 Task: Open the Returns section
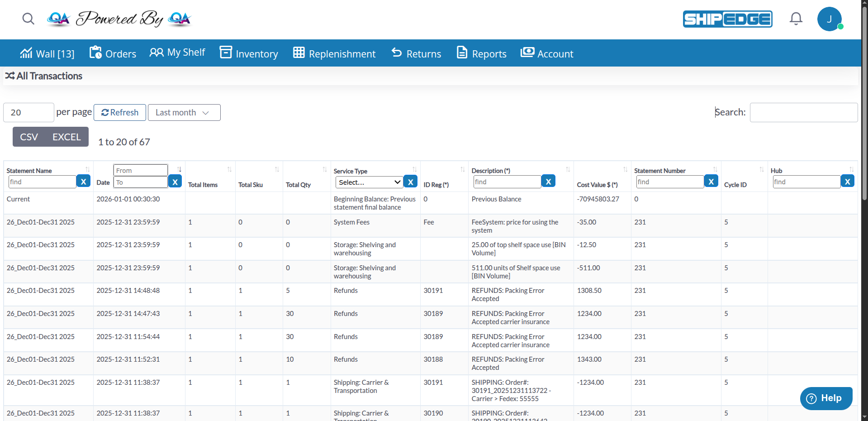click(x=416, y=53)
